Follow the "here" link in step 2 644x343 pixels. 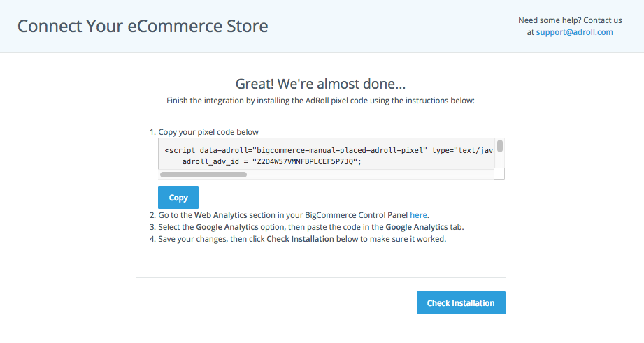click(418, 215)
